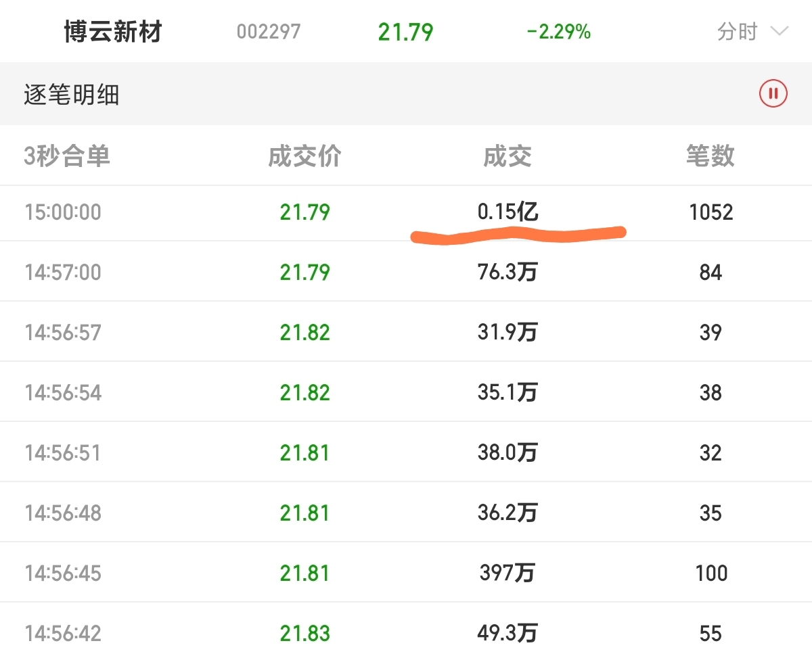Toggle the 3秒合单 merge option
This screenshot has height=660, width=812.
(67, 156)
